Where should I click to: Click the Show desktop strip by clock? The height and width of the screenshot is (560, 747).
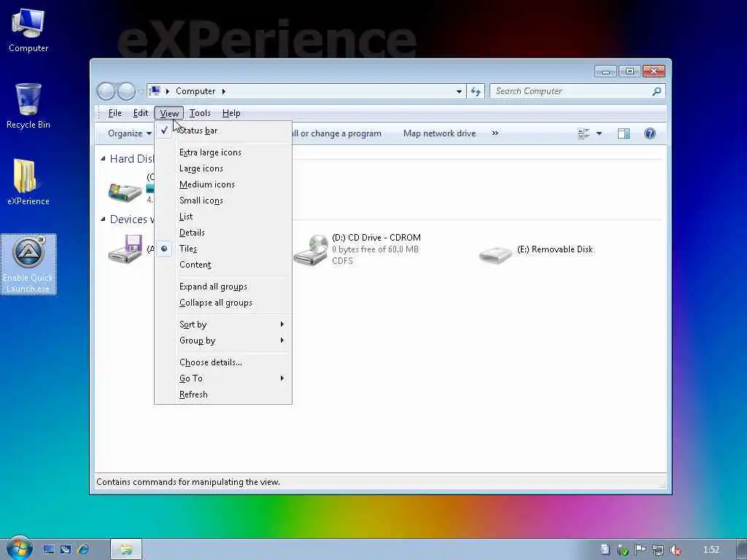(741, 550)
